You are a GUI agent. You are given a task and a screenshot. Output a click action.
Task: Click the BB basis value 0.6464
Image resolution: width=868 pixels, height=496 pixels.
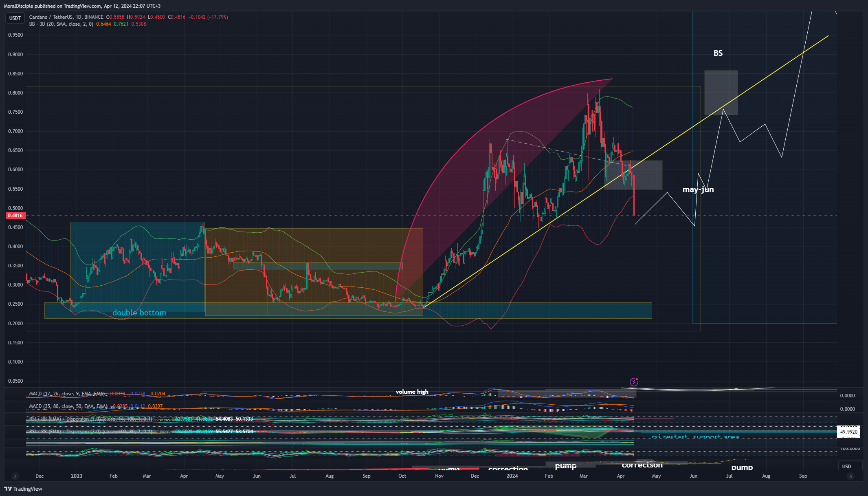click(103, 24)
